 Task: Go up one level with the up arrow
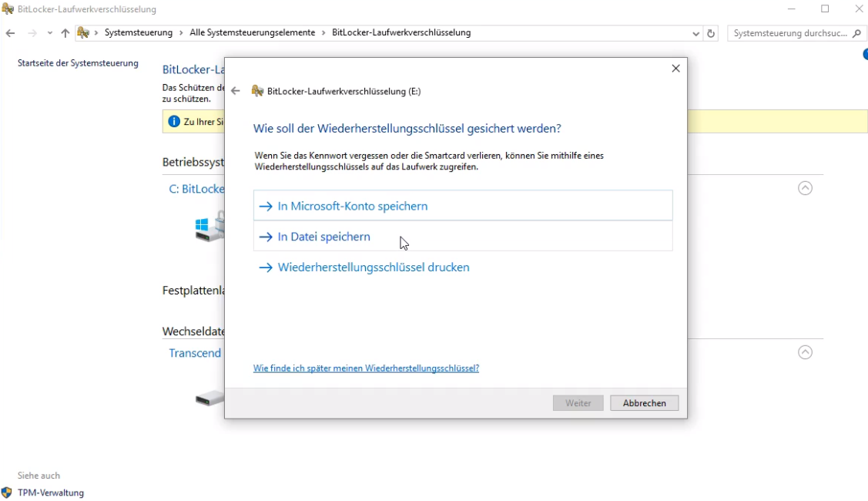pos(65,33)
